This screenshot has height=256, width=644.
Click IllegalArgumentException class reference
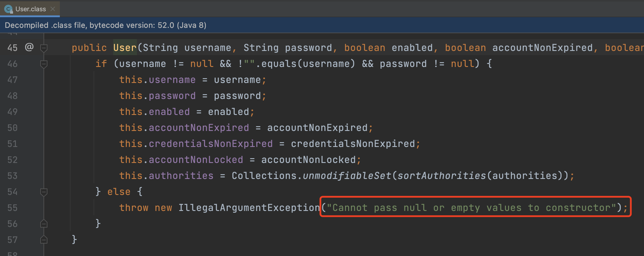point(249,207)
